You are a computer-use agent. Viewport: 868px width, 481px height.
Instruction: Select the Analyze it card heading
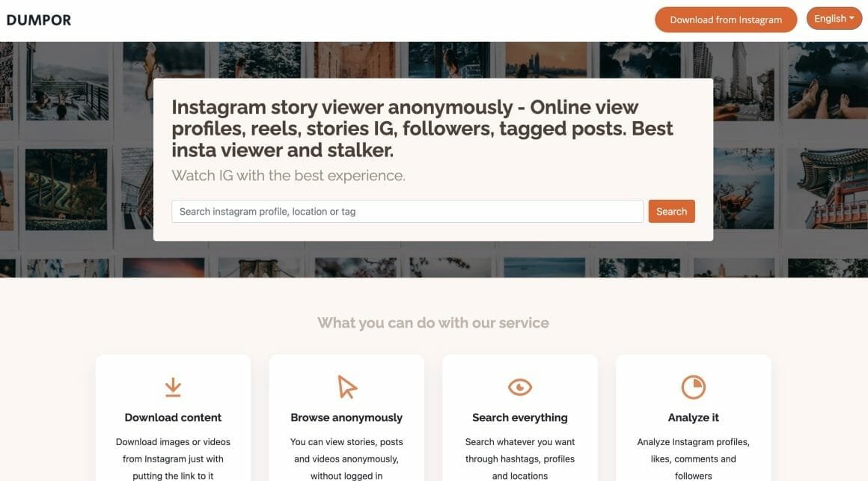[x=693, y=417]
